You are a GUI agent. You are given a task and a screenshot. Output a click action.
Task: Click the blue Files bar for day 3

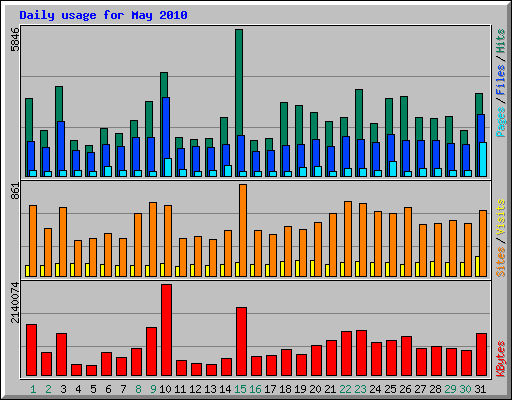pyautogui.click(x=61, y=146)
